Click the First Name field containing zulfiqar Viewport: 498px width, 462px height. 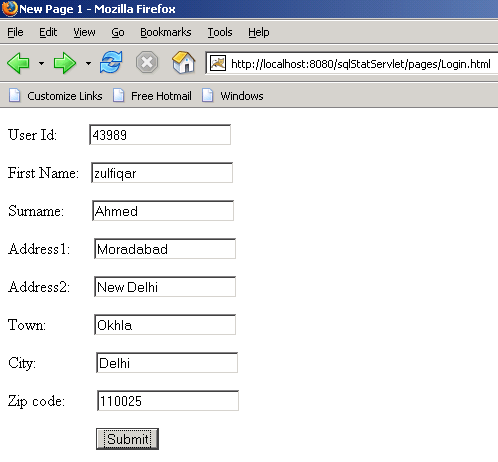coord(162,173)
